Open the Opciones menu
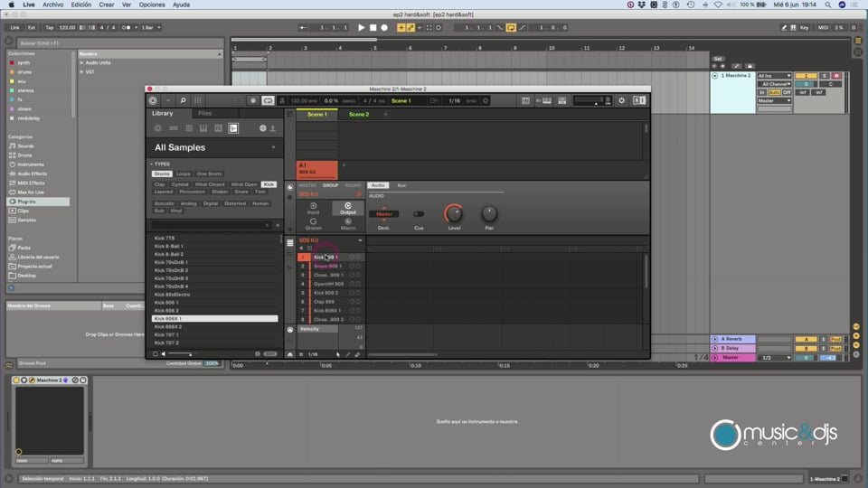 pyautogui.click(x=152, y=5)
